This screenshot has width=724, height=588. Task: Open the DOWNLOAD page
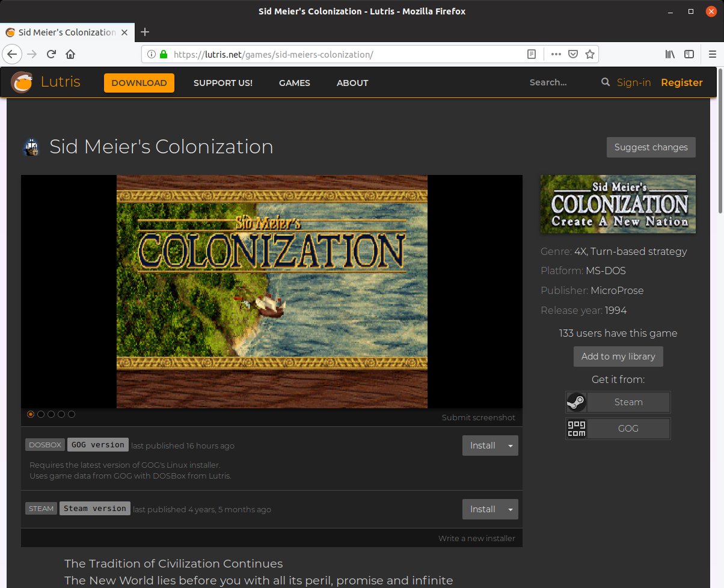[x=139, y=83]
